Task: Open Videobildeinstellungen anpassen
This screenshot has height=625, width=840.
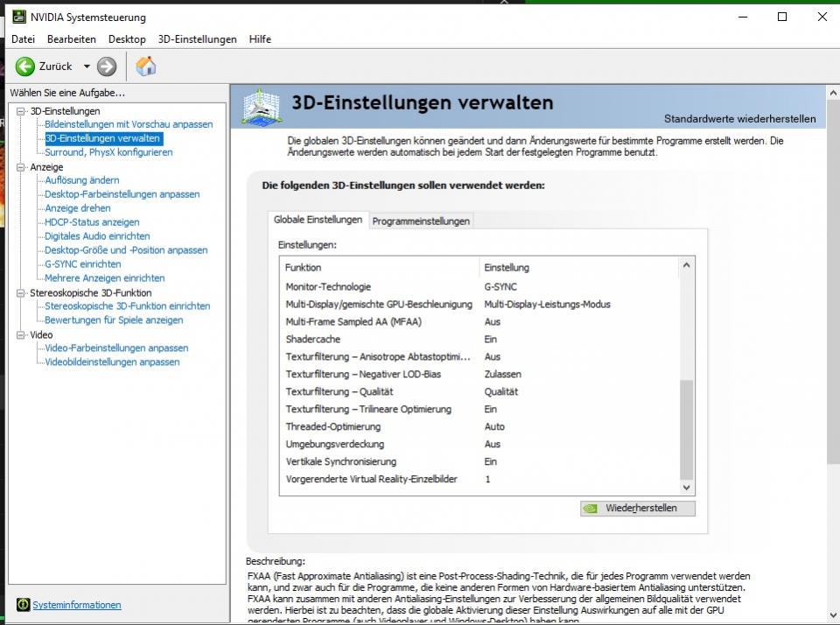Action: (112, 362)
